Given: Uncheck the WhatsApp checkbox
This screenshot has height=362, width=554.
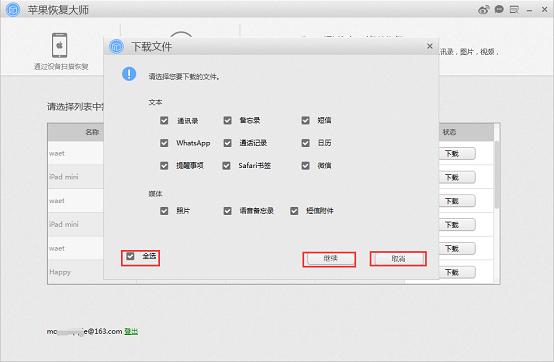Looking at the screenshot, I should [164, 143].
